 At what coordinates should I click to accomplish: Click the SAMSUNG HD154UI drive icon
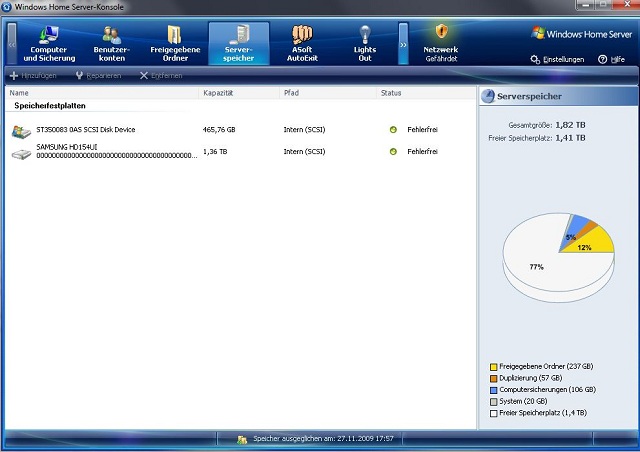[x=21, y=154]
